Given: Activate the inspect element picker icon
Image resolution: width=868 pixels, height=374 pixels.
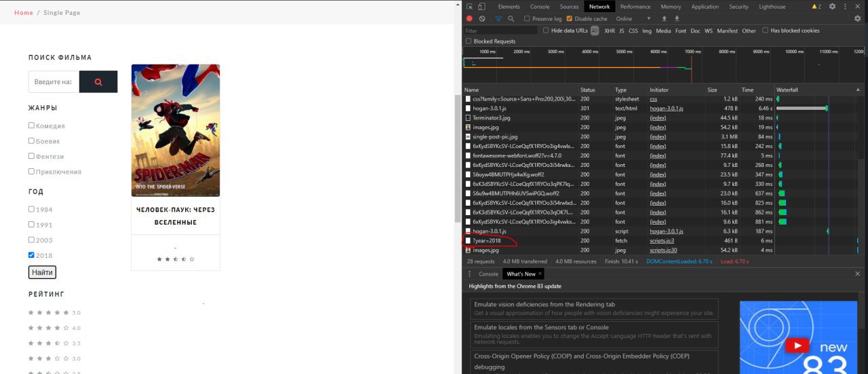Looking at the screenshot, I should pos(469,7).
